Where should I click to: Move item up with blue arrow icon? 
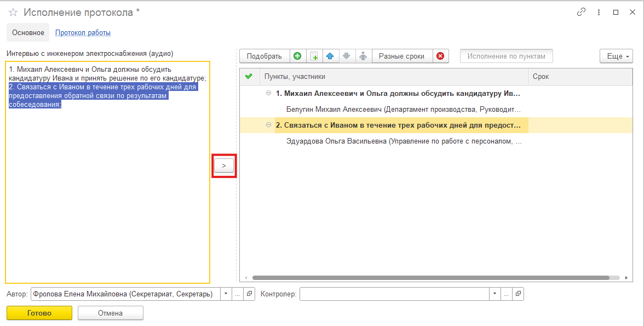pyautogui.click(x=330, y=56)
